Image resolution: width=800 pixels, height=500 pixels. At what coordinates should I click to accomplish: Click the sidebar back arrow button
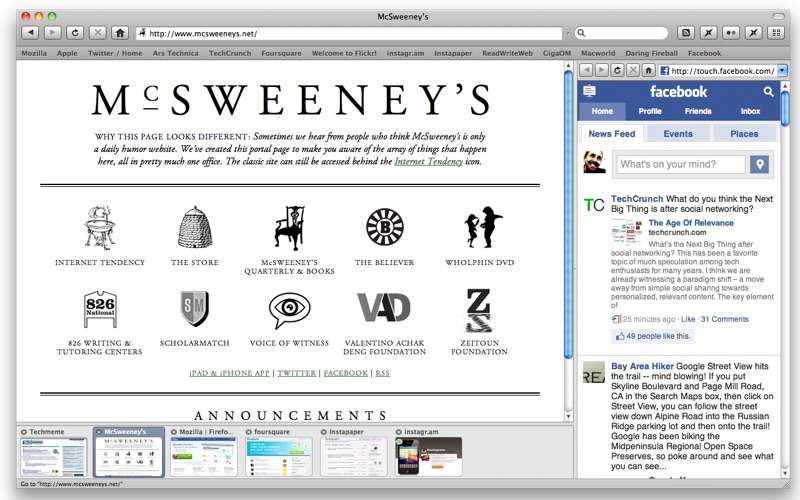[587, 70]
